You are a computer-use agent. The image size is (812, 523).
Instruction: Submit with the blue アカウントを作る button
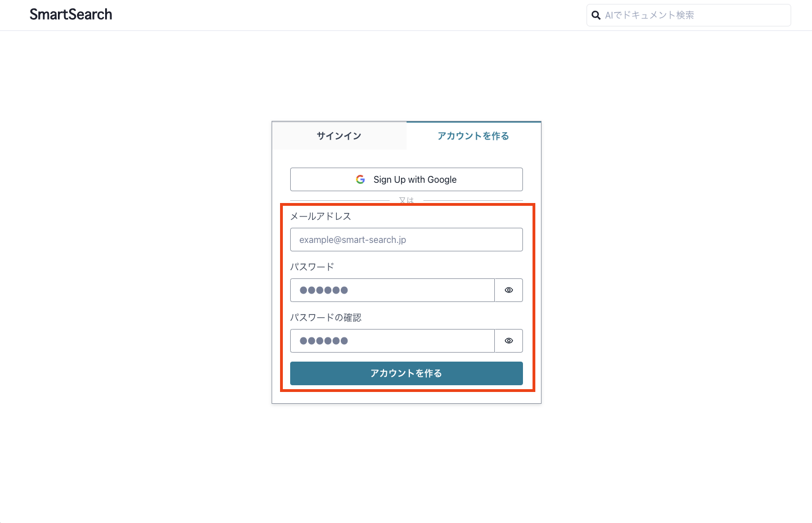point(407,373)
